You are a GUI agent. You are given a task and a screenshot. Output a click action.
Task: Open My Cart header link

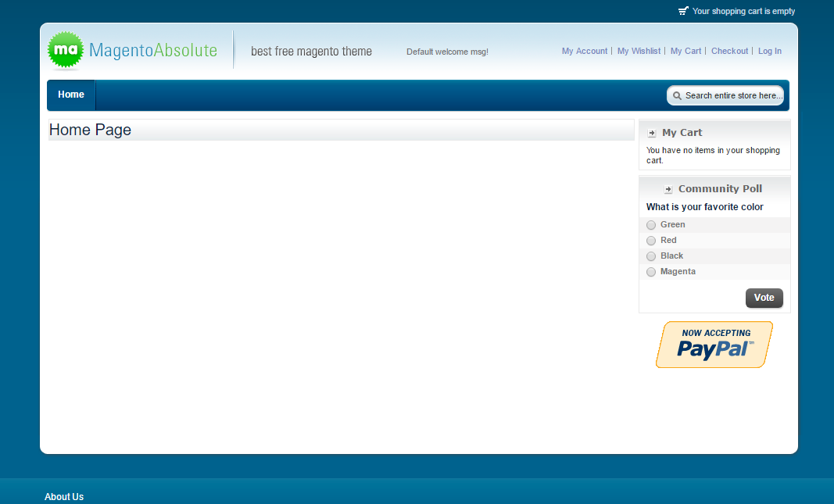[685, 51]
